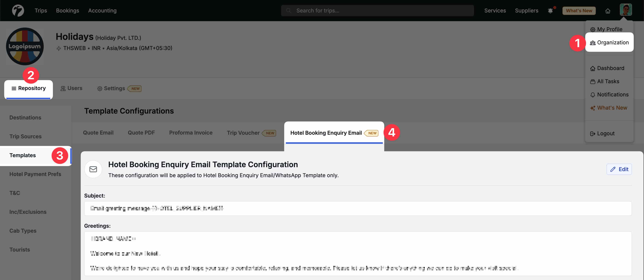The width and height of the screenshot is (644, 280).
Task: Select Tourists from the sidebar
Action: [20, 249]
